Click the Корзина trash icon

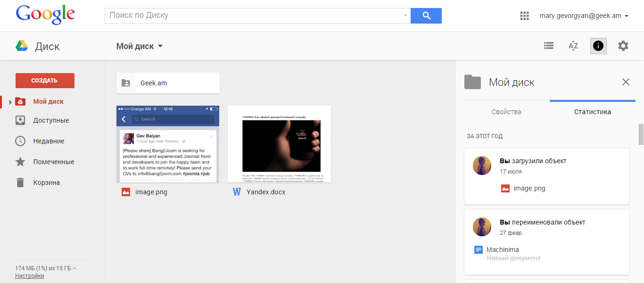coord(20,183)
